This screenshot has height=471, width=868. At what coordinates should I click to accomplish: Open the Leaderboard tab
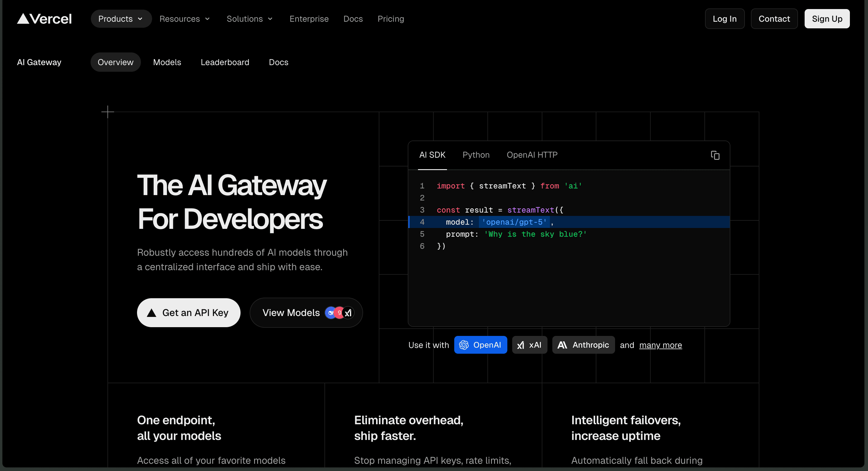click(225, 62)
